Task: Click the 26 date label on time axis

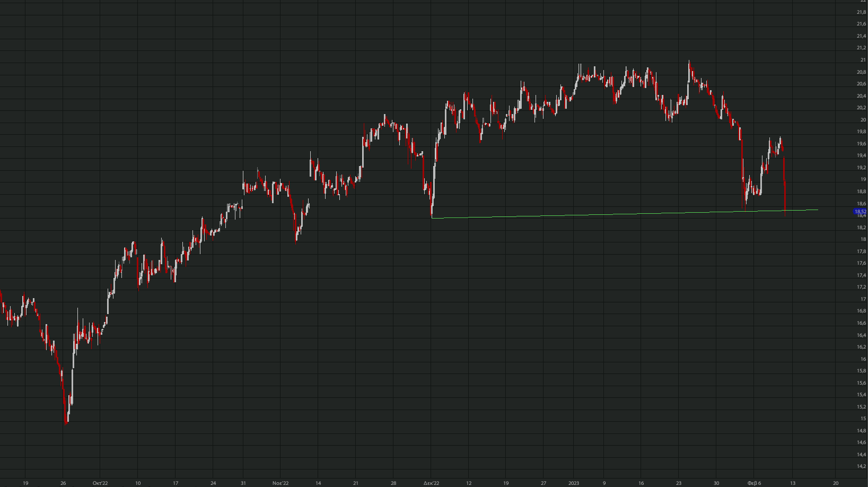Action: click(63, 483)
